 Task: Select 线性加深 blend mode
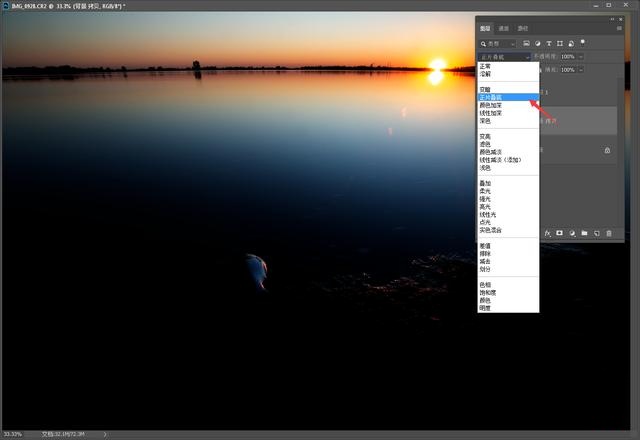point(508,113)
